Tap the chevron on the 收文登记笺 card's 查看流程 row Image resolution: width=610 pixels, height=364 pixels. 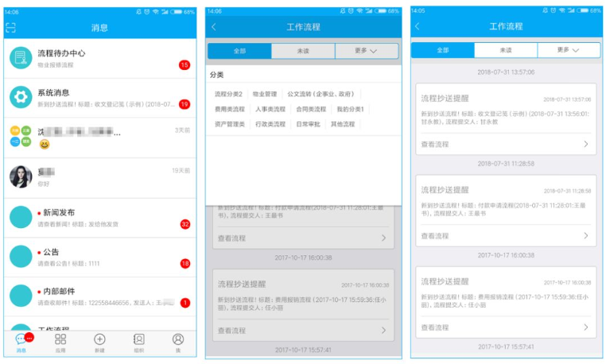click(x=586, y=144)
